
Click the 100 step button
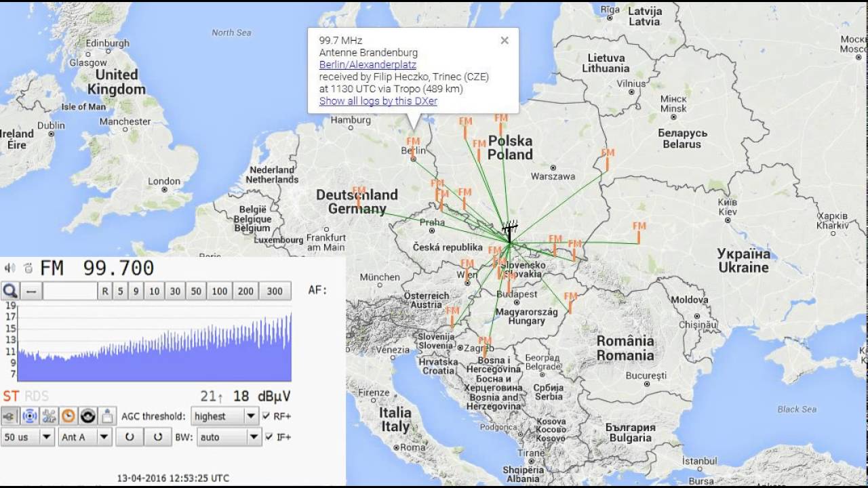tap(220, 291)
